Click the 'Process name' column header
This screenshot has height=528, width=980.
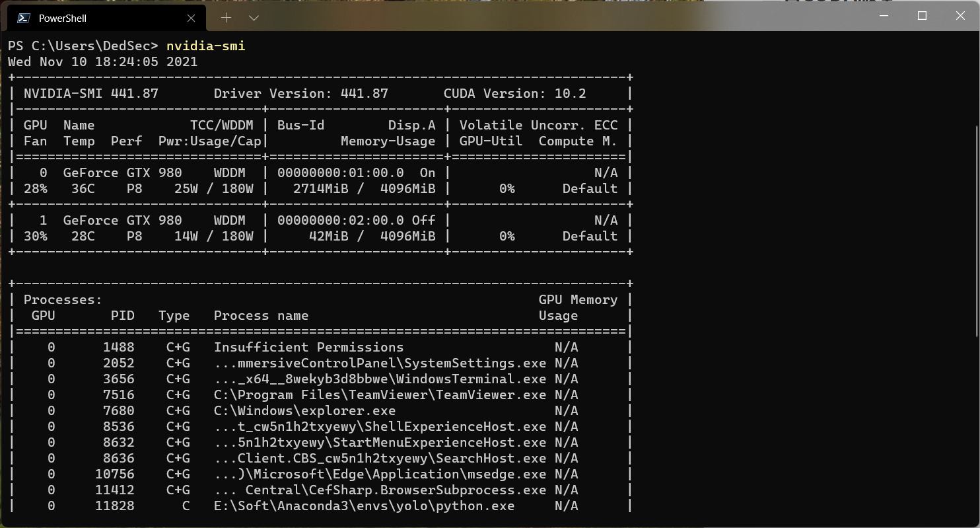[x=262, y=316]
